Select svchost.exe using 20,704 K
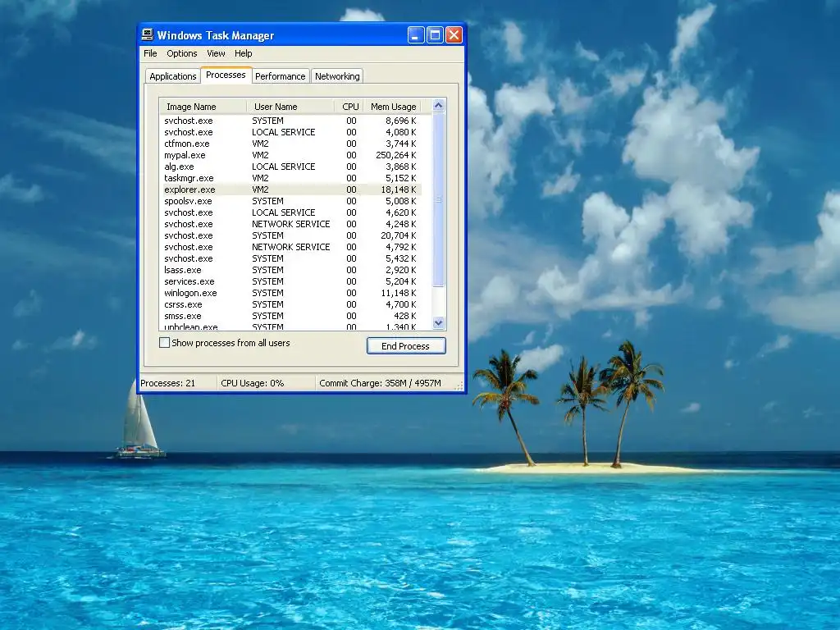The image size is (840, 630). (291, 235)
